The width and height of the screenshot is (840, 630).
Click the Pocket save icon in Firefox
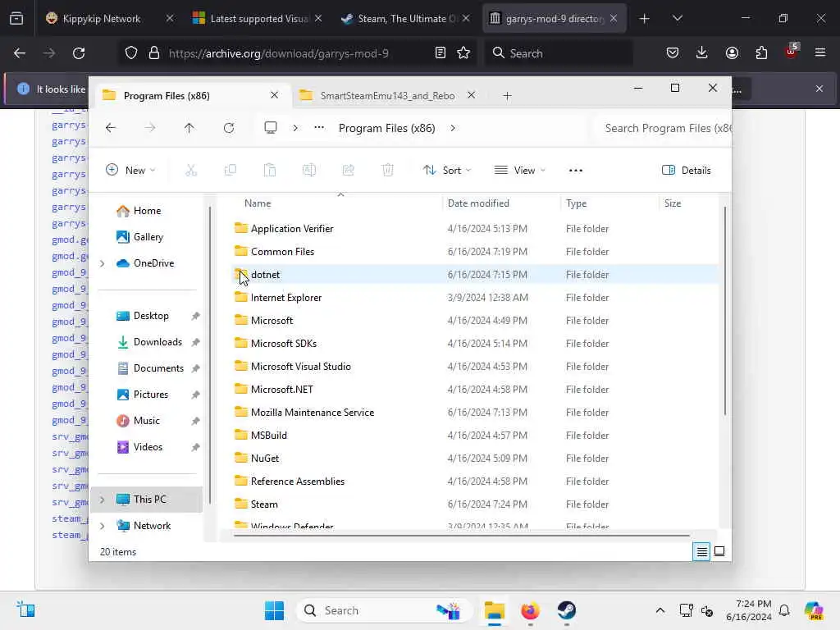point(673,53)
